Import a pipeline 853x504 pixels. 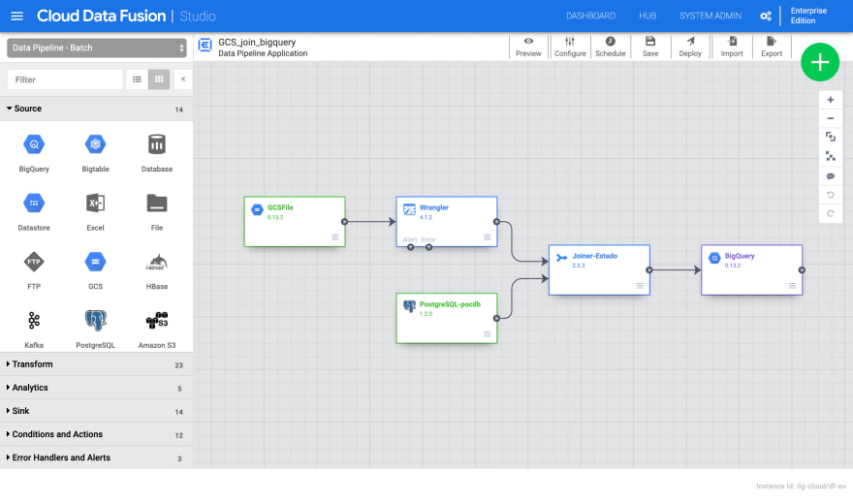coord(732,47)
